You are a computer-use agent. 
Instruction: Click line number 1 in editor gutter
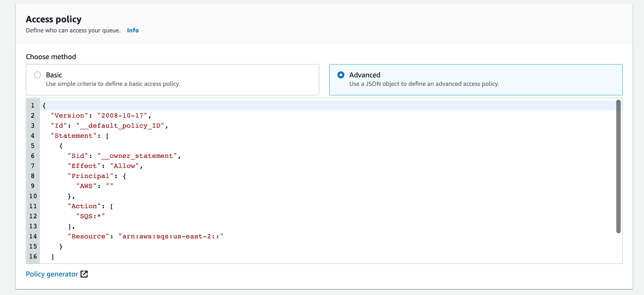pyautogui.click(x=33, y=106)
